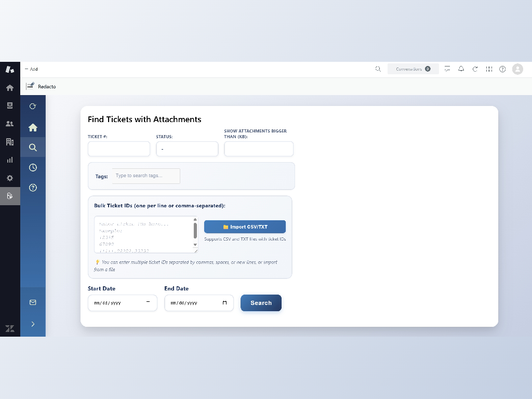Open the Zendesk products grid icon
532x399 pixels.
pos(489,69)
